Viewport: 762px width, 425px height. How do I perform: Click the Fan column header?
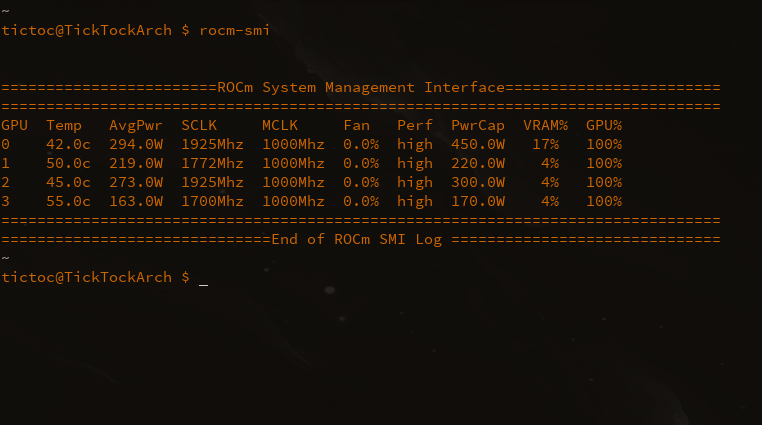(x=357, y=125)
